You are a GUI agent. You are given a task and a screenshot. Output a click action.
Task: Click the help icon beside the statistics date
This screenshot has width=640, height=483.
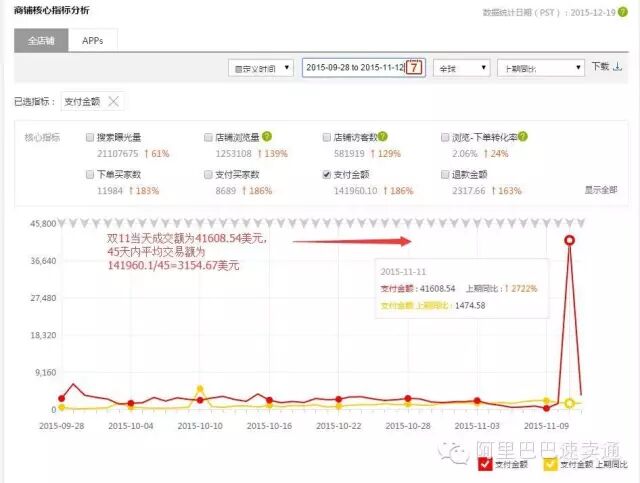(x=623, y=12)
